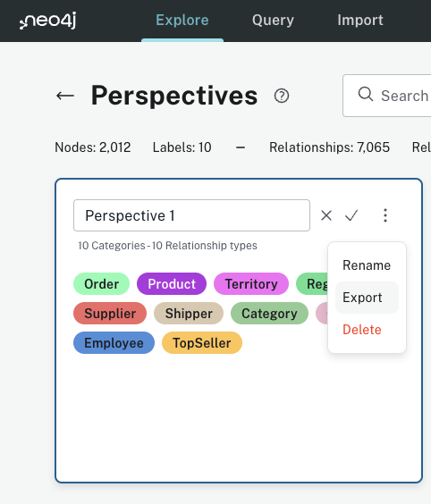Select the yellow TopSeller category tag
431x504 pixels.
click(202, 343)
